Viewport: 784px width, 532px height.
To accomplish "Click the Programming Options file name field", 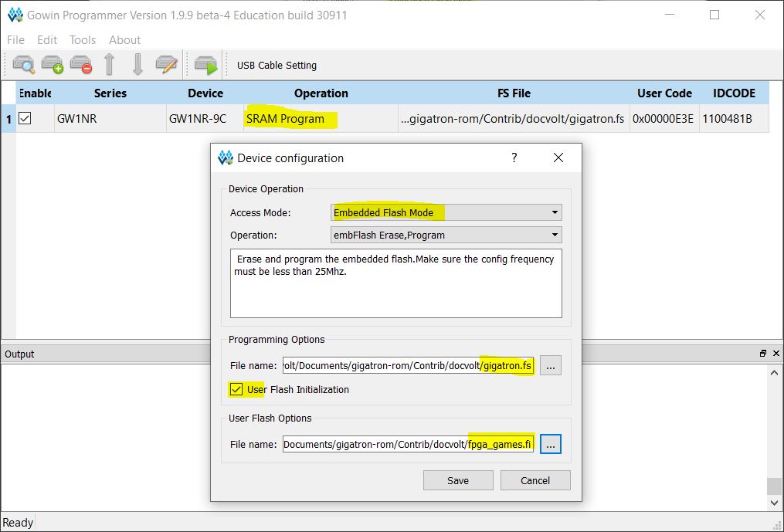I will point(408,365).
